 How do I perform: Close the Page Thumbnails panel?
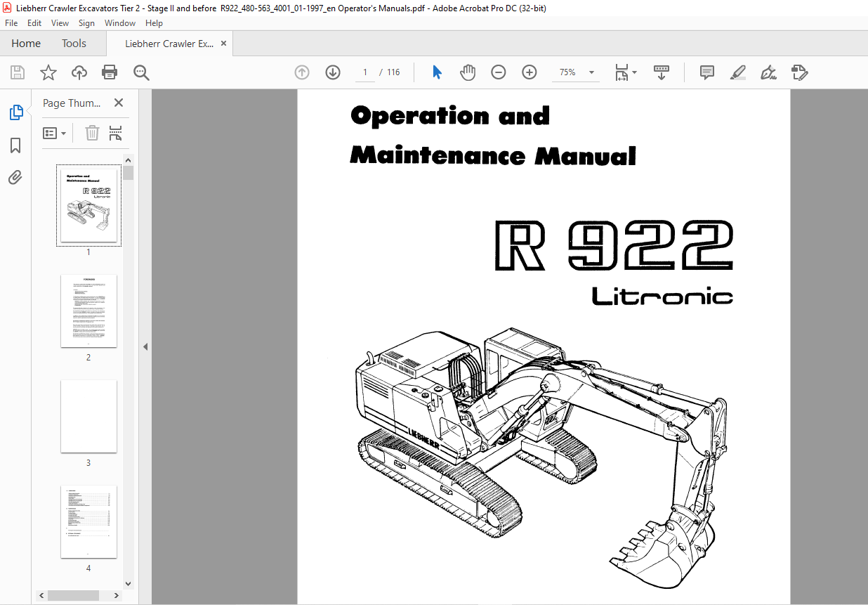[x=119, y=103]
